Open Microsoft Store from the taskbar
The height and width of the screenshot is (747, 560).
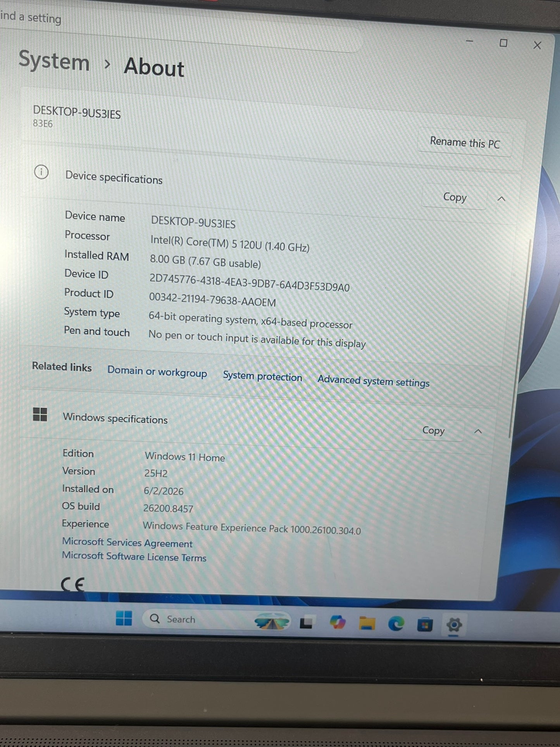(425, 625)
